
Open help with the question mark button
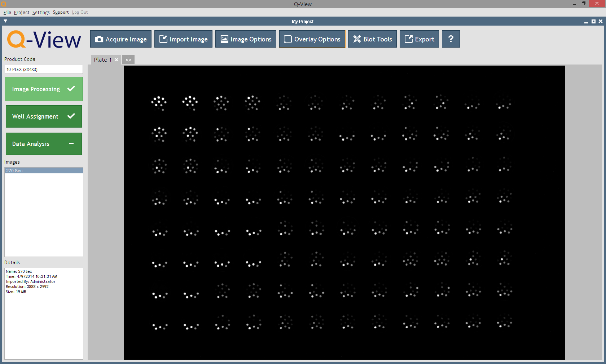[x=451, y=39]
